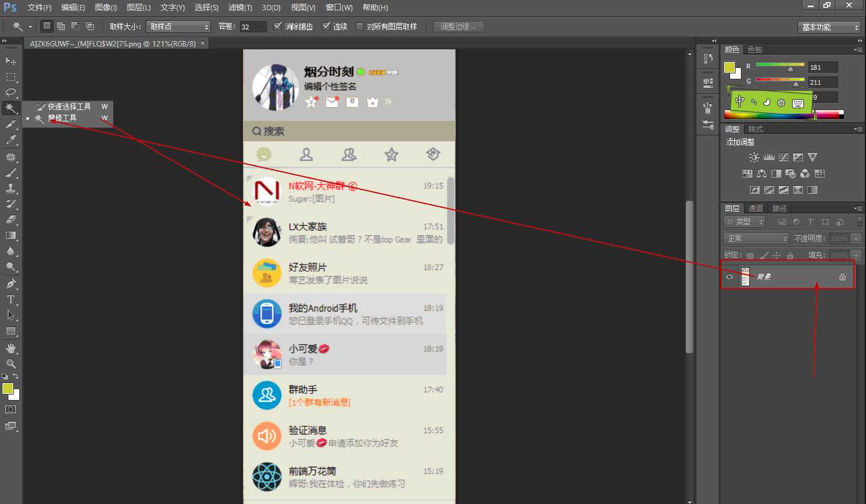866x504 pixels.
Task: Select the Move tool in toolbox
Action: coord(11,61)
